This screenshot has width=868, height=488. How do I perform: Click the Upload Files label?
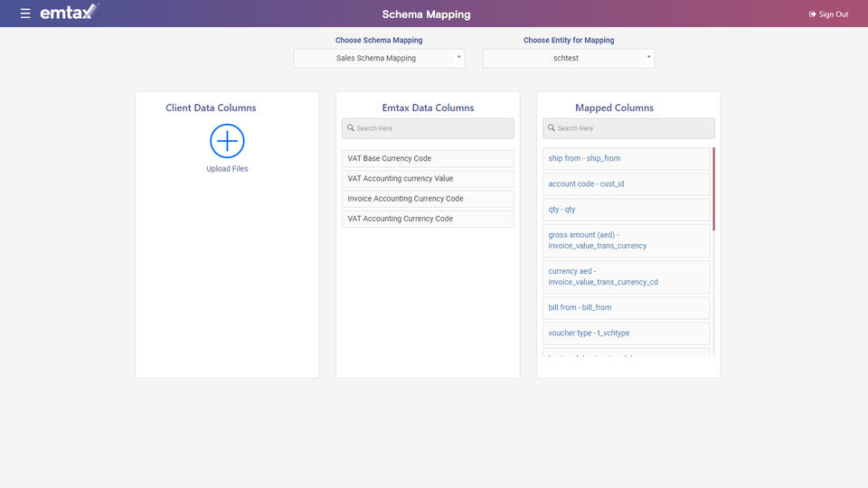227,169
